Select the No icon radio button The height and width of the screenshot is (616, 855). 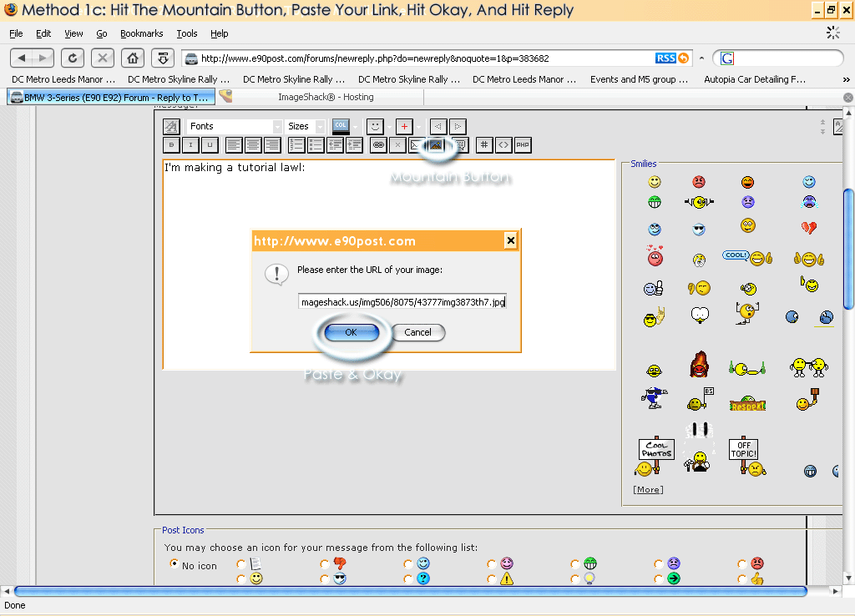174,563
